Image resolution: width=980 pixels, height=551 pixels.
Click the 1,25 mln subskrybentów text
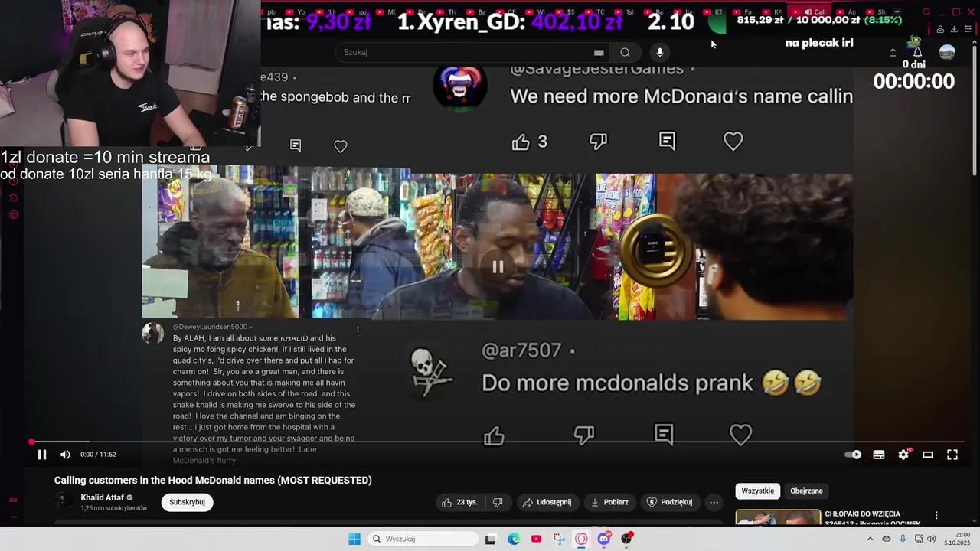click(x=114, y=508)
